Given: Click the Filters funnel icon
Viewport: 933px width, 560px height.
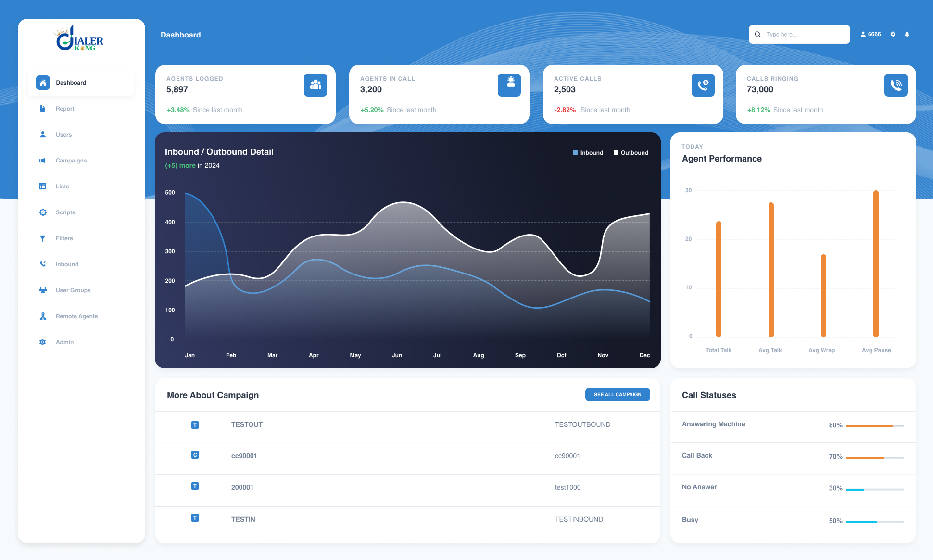Looking at the screenshot, I should point(43,238).
